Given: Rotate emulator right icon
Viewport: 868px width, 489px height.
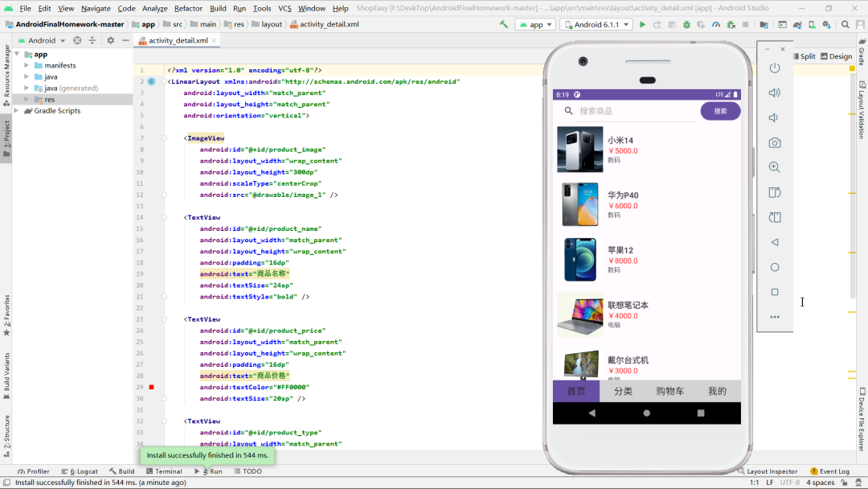Looking at the screenshot, I should (x=775, y=217).
